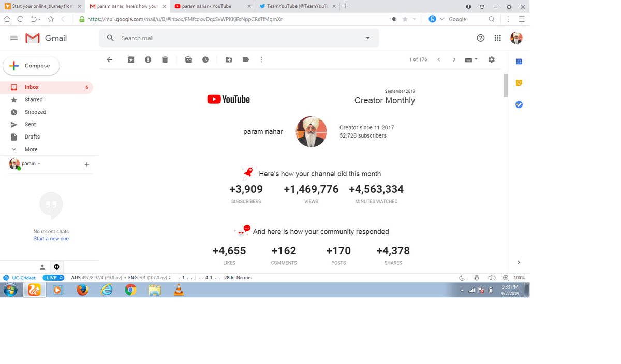Viewport: 621px width, 364px height.
Task: Click the Google search box in toolbar
Action: point(463,19)
